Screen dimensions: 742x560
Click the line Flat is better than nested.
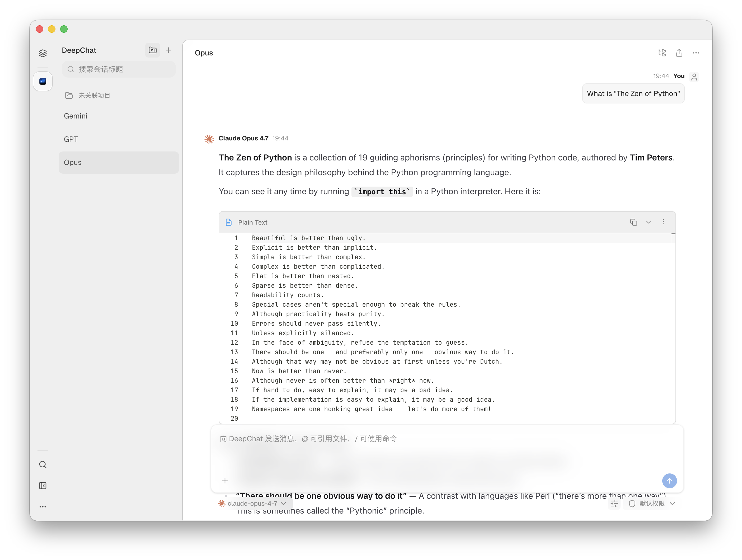coord(303,276)
